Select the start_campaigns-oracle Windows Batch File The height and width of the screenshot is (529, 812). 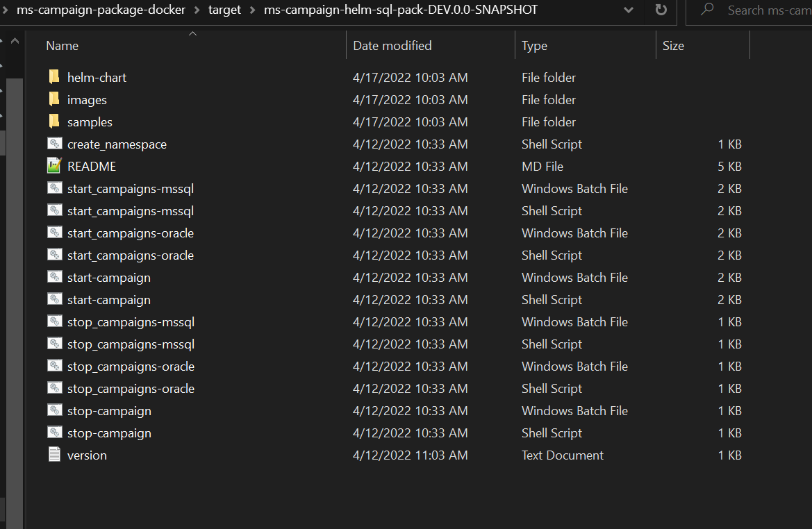pyautogui.click(x=130, y=233)
